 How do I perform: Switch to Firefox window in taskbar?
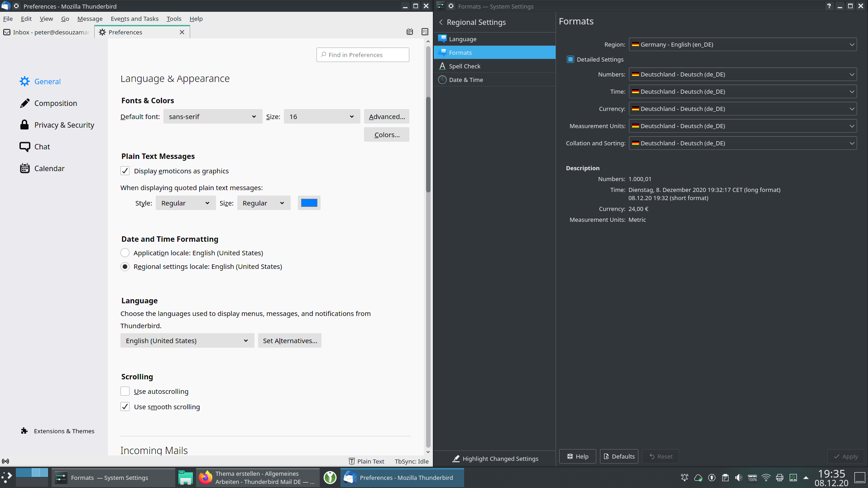click(258, 478)
